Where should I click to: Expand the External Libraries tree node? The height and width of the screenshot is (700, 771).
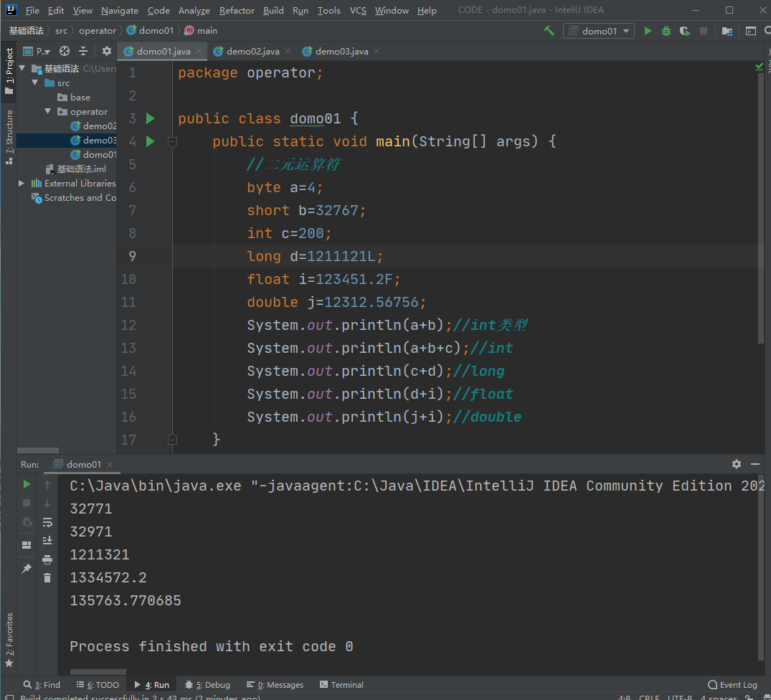tap(22, 184)
